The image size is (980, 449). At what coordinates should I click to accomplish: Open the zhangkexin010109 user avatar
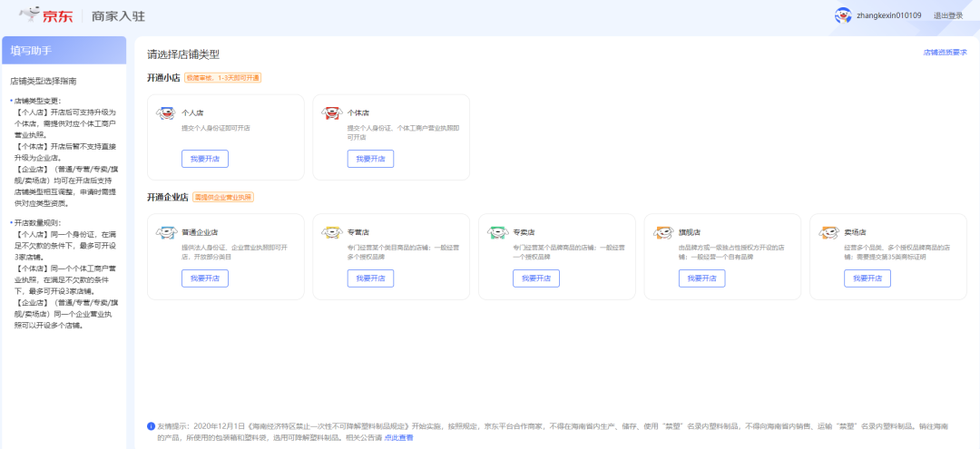click(842, 15)
